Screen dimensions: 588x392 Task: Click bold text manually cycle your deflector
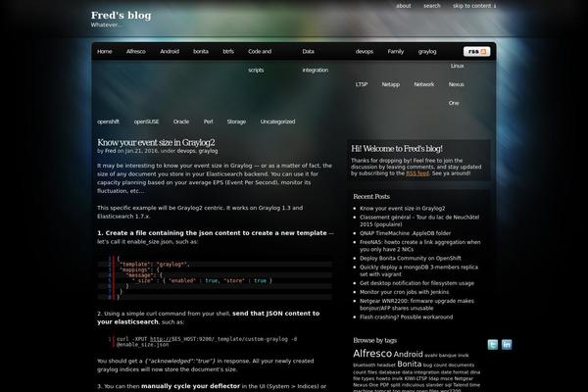[190, 386]
